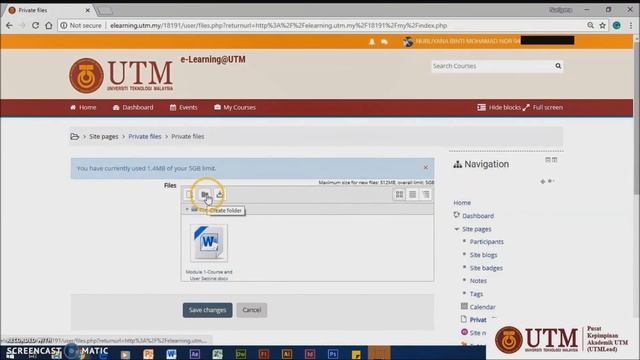The width and height of the screenshot is (640, 360).
Task: Click the user profile avatar in top bar
Action: [408, 42]
